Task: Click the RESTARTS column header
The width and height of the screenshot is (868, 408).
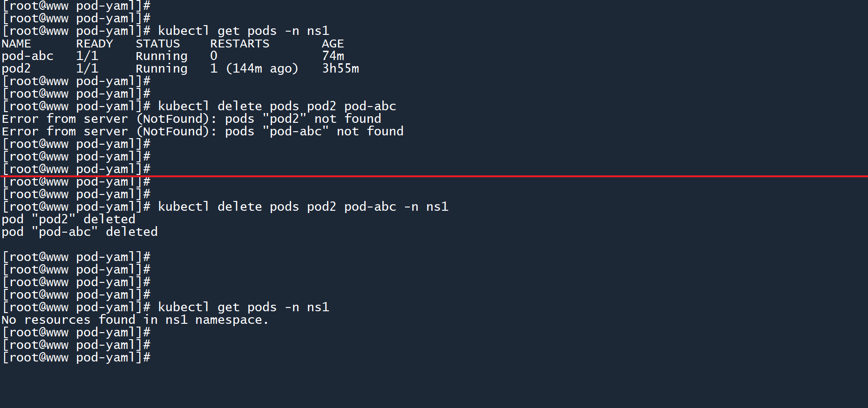Action: point(239,44)
